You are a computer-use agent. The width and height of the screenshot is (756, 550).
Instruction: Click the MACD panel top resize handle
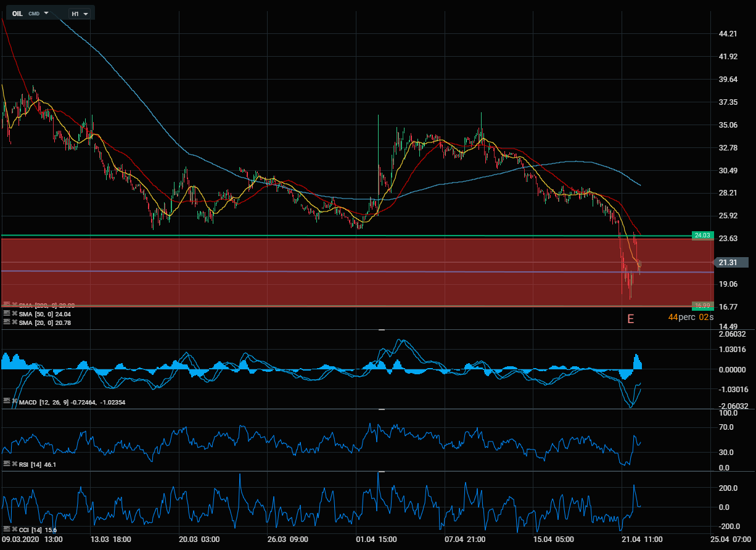tap(381, 330)
